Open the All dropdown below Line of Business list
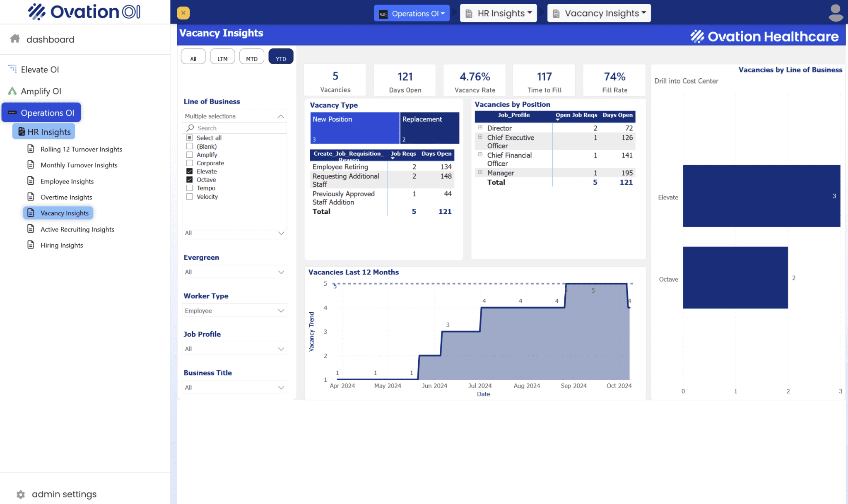The width and height of the screenshot is (848, 504). (234, 233)
